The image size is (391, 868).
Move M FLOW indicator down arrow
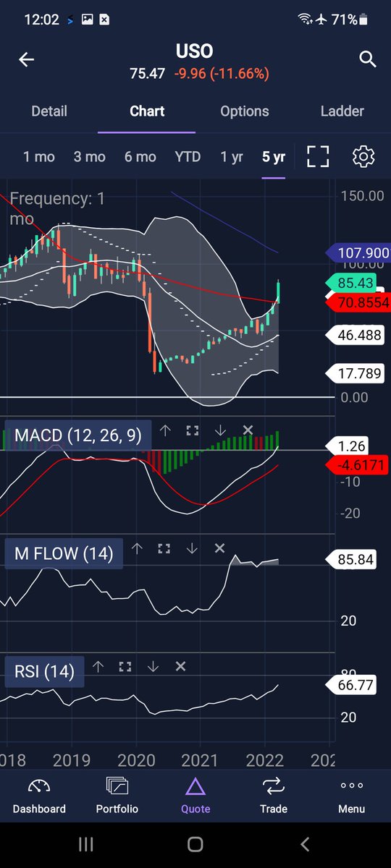pos(192,549)
